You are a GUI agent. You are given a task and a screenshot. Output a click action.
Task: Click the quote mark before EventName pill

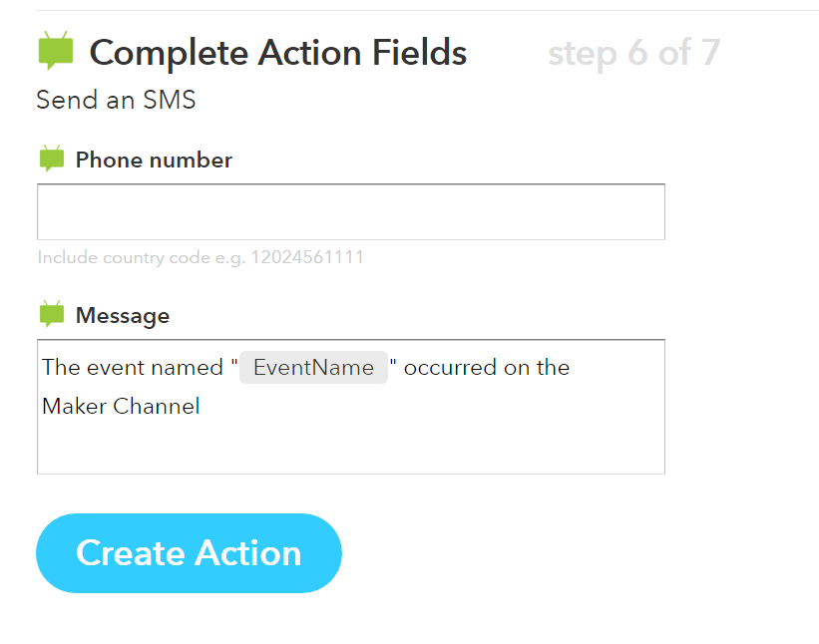(x=234, y=365)
